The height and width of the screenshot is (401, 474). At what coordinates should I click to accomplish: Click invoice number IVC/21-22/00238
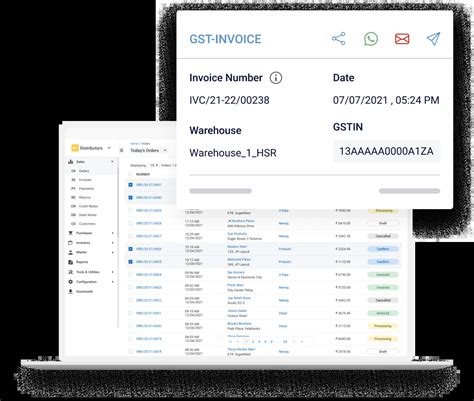click(229, 100)
